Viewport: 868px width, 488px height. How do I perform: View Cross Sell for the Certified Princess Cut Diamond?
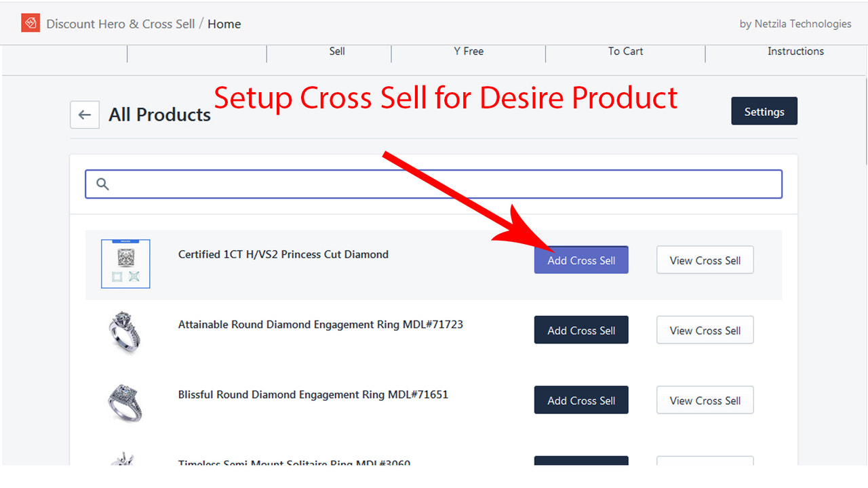[x=705, y=260]
